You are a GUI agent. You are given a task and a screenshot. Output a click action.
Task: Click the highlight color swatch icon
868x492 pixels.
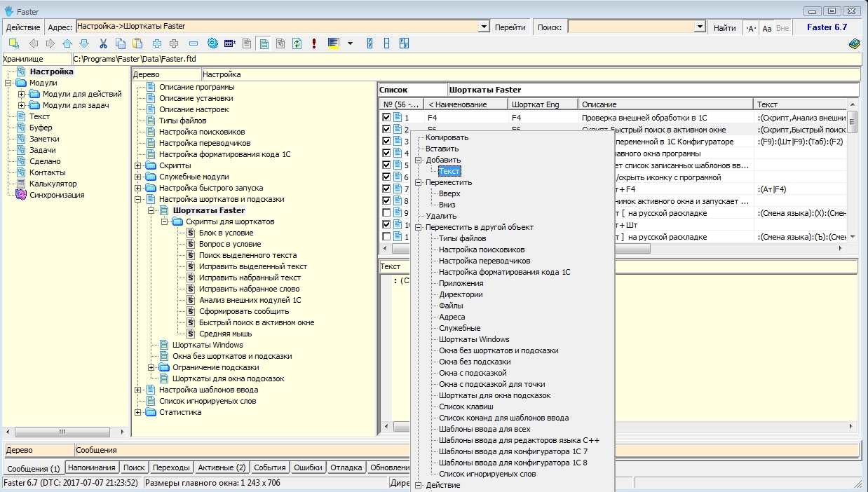(x=334, y=43)
